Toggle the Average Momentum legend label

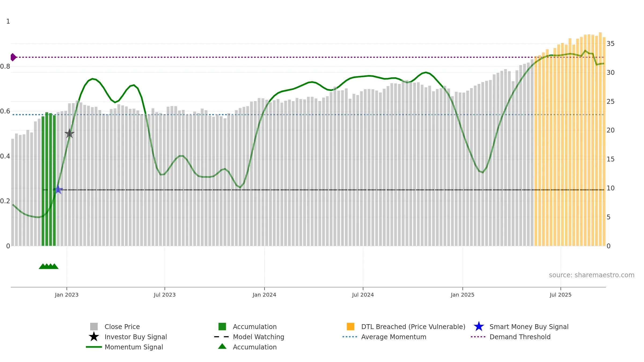coord(394,337)
